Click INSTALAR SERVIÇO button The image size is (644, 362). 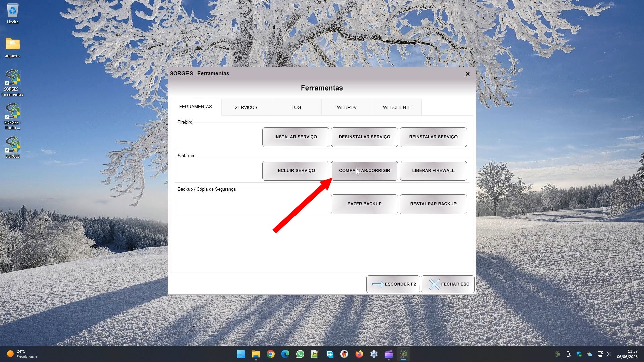[x=296, y=137]
